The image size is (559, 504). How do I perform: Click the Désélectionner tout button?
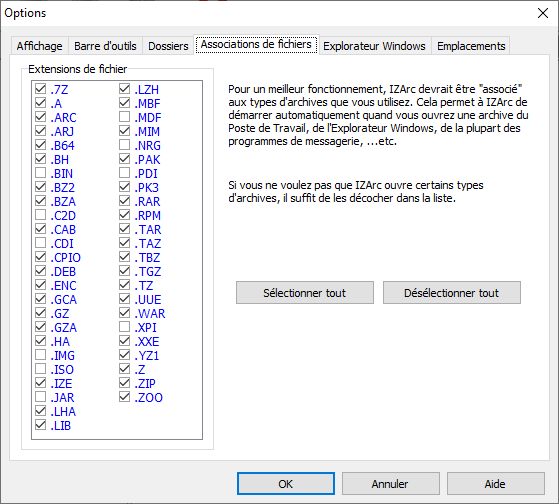[452, 293]
